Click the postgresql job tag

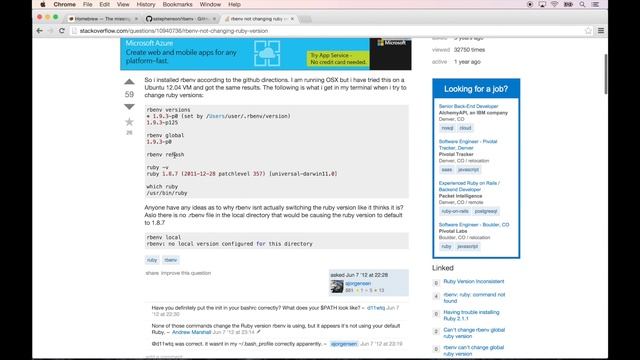coord(486,211)
